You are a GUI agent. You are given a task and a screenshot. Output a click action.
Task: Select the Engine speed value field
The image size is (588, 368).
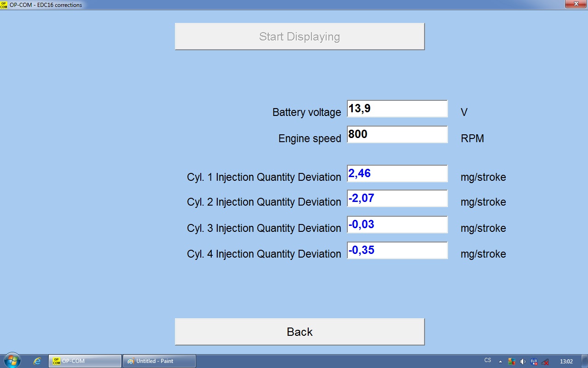397,135
